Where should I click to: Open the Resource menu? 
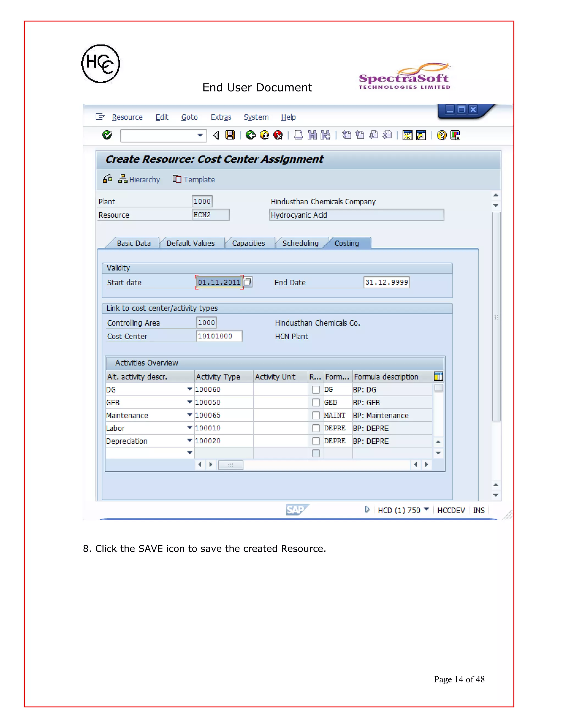click(127, 117)
